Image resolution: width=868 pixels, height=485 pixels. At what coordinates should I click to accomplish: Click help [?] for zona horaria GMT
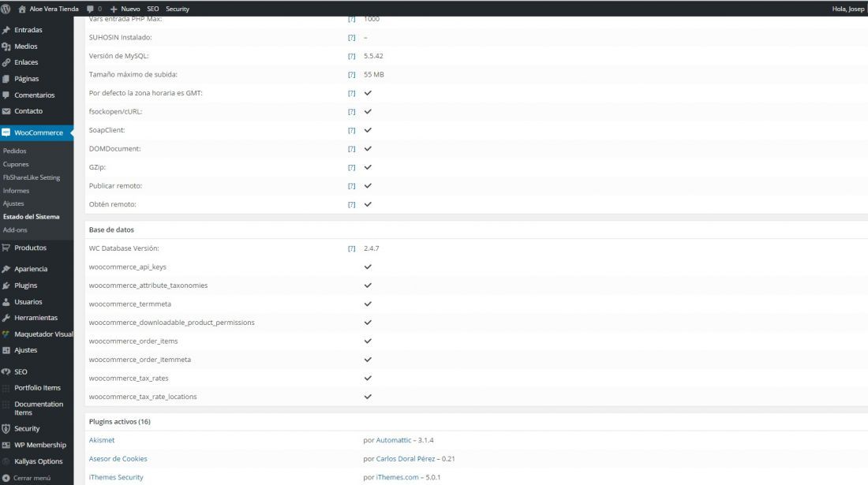[x=351, y=94]
